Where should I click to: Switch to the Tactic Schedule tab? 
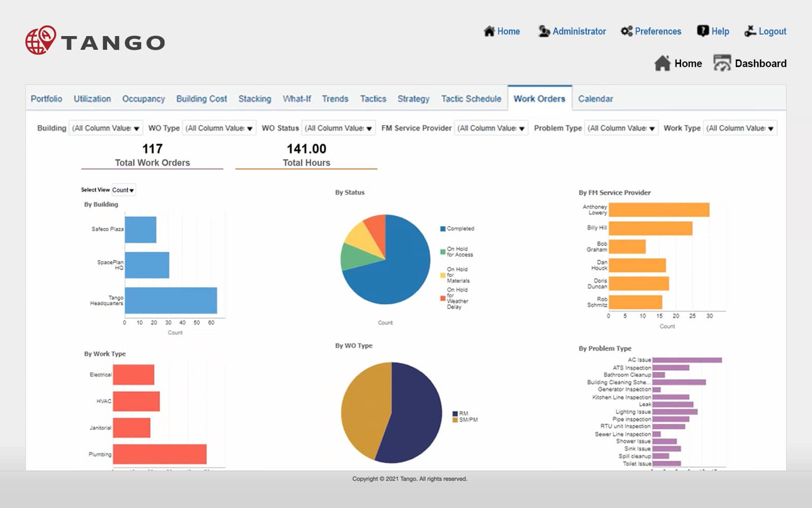(x=471, y=99)
